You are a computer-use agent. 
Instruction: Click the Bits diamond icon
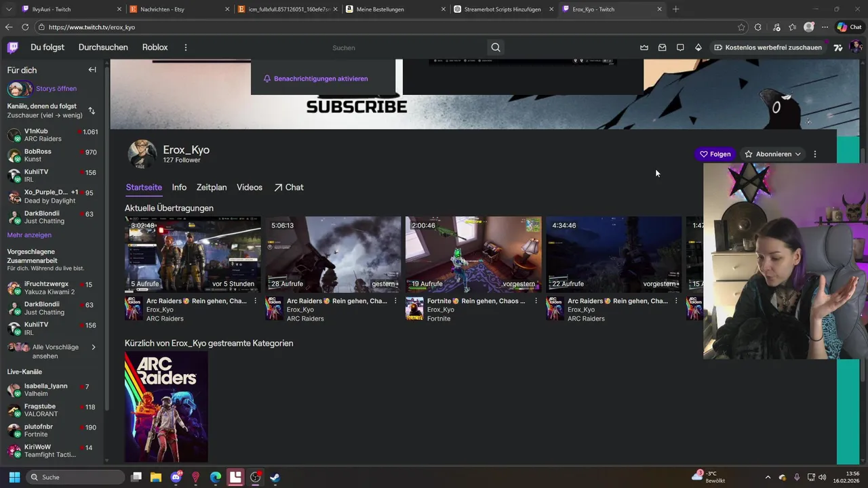click(x=698, y=47)
